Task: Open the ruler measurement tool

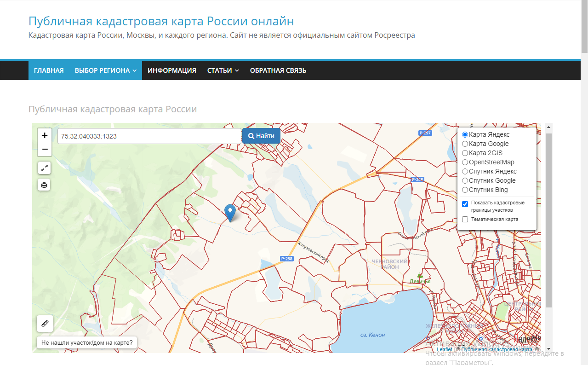Action: click(x=45, y=324)
